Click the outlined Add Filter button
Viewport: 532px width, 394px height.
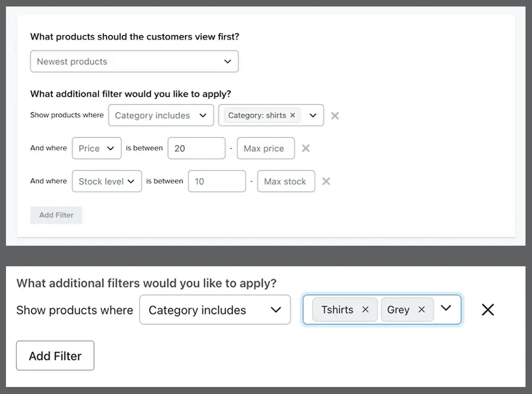pos(55,356)
